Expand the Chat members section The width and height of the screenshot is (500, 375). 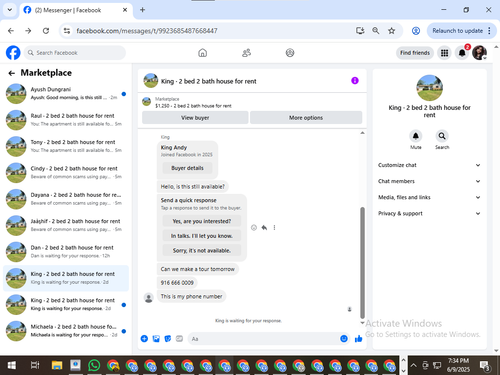pyautogui.click(x=429, y=181)
